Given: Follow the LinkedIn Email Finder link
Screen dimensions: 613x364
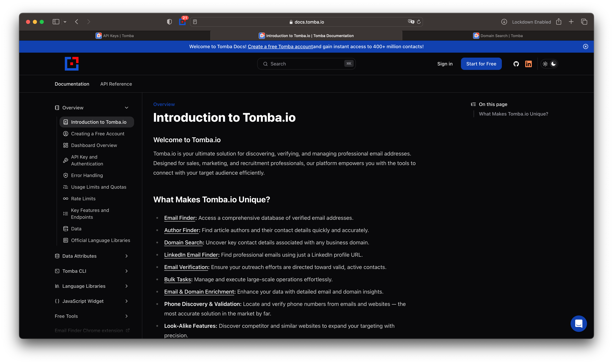Looking at the screenshot, I should [x=191, y=255].
